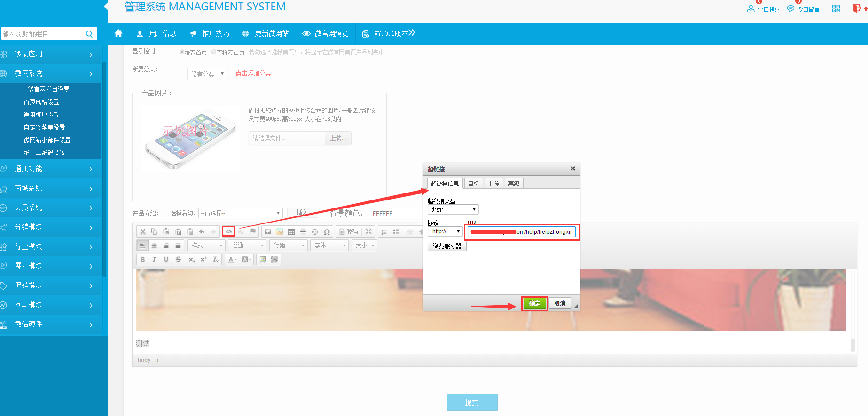The width and height of the screenshot is (868, 416).
Task: Insert a smiley emoticon
Action: pyautogui.click(x=315, y=231)
